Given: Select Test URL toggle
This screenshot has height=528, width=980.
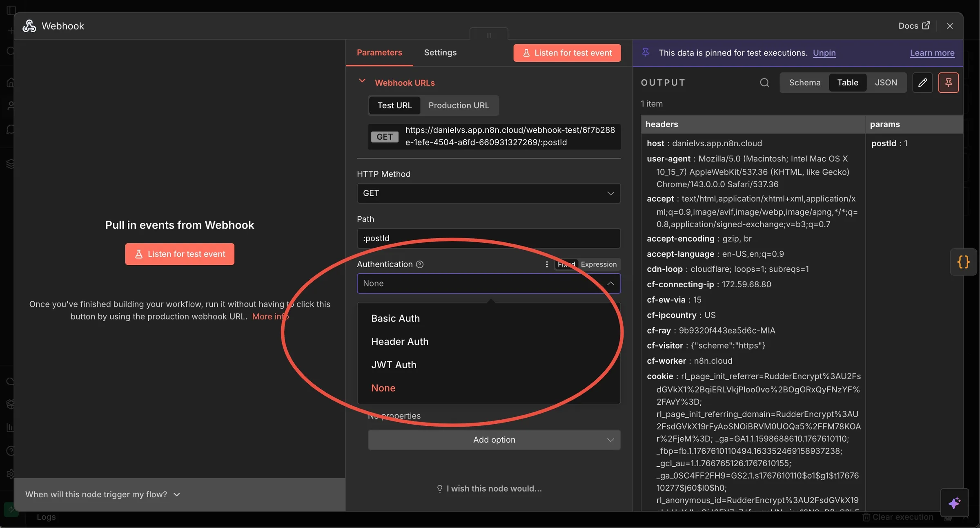Looking at the screenshot, I should pos(394,105).
